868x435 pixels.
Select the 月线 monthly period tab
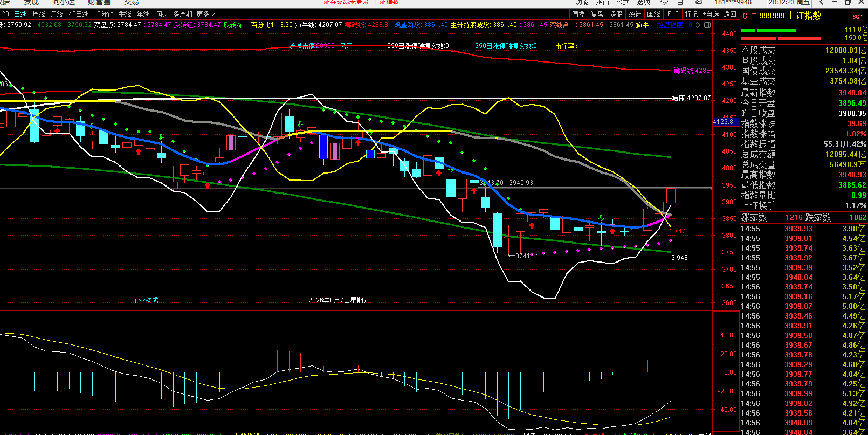tap(57, 14)
